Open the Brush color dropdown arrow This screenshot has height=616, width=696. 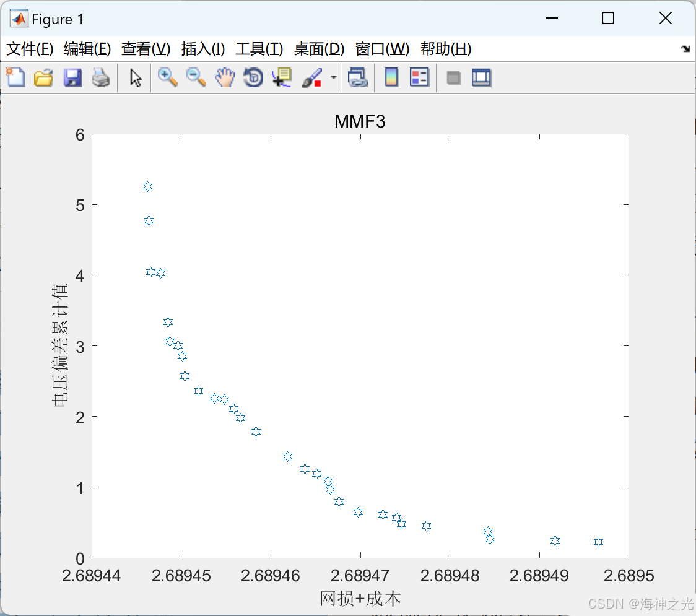click(333, 77)
